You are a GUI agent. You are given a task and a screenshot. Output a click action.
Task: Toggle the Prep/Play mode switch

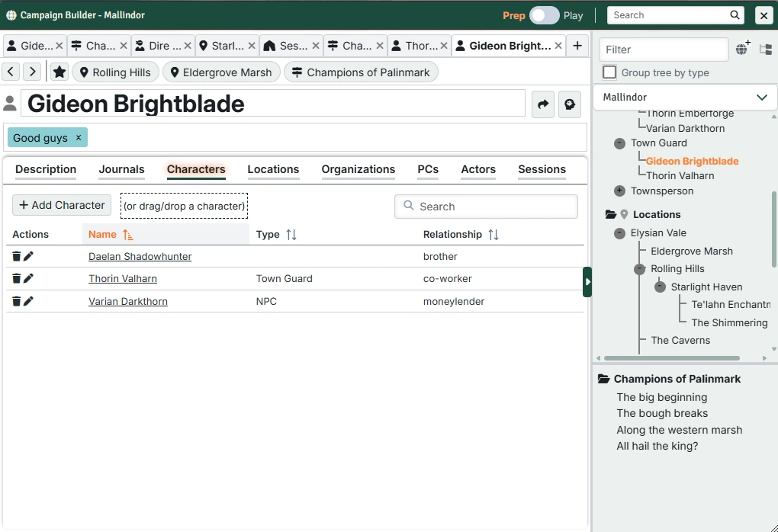pyautogui.click(x=545, y=15)
